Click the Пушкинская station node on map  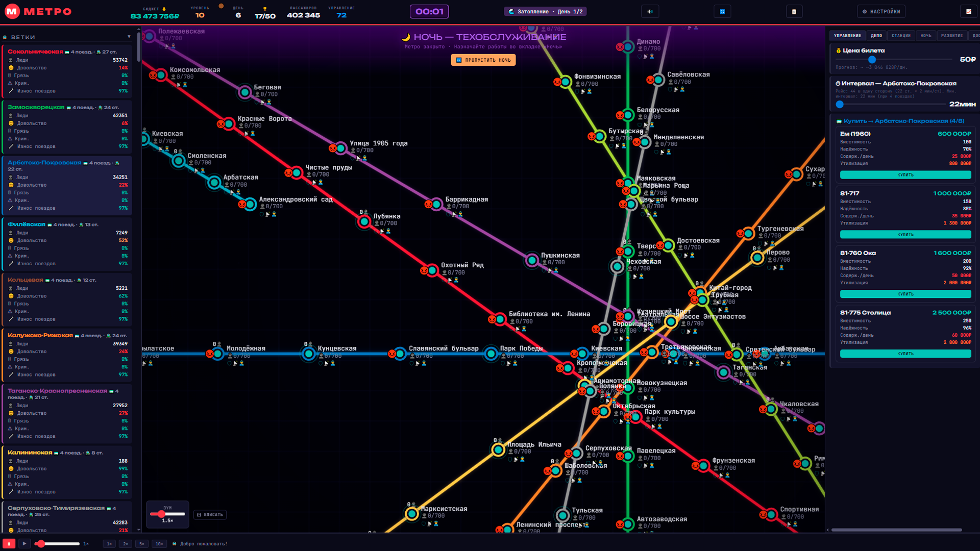point(532,260)
